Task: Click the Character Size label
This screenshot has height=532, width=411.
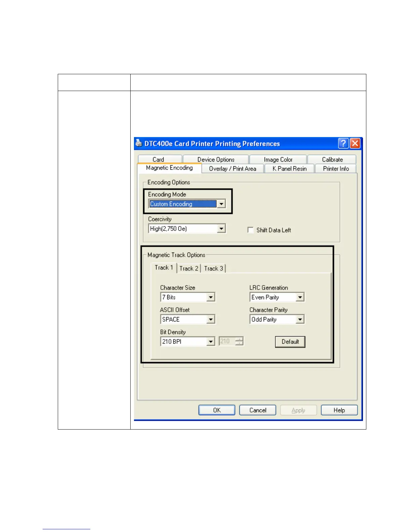Action: point(178,288)
